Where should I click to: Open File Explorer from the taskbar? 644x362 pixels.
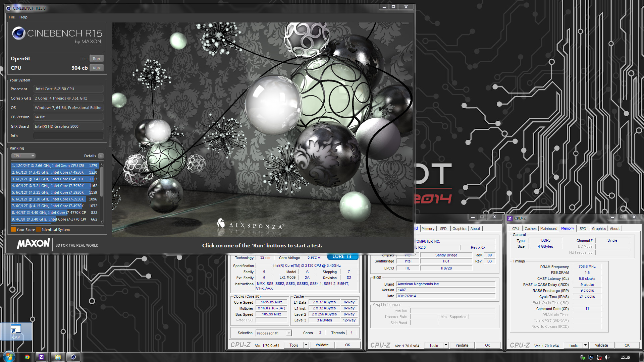click(x=58, y=357)
